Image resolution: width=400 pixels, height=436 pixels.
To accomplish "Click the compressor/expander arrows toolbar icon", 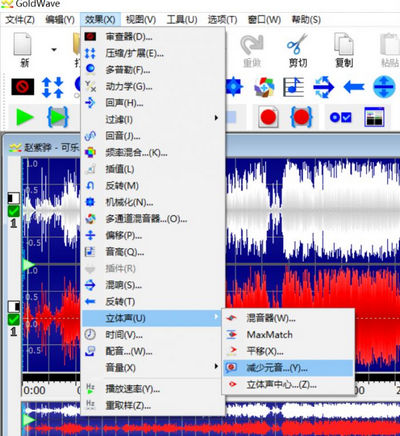I will click(x=52, y=87).
